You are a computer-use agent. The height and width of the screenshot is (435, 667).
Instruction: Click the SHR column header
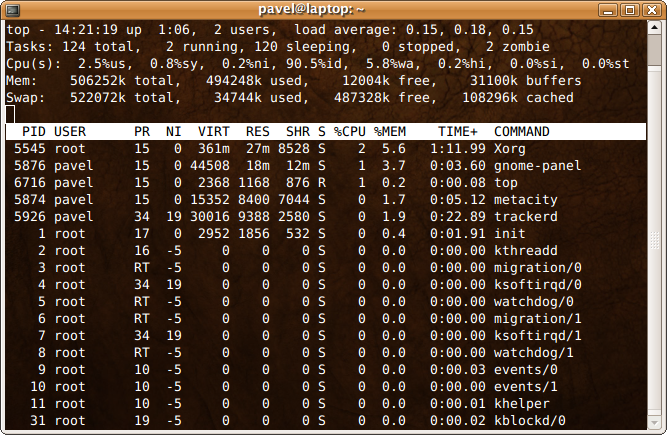[x=298, y=132]
